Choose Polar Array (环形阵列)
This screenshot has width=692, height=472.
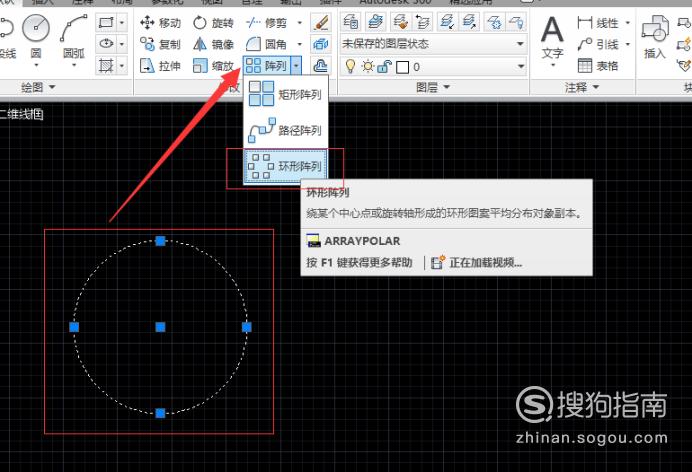click(286, 166)
